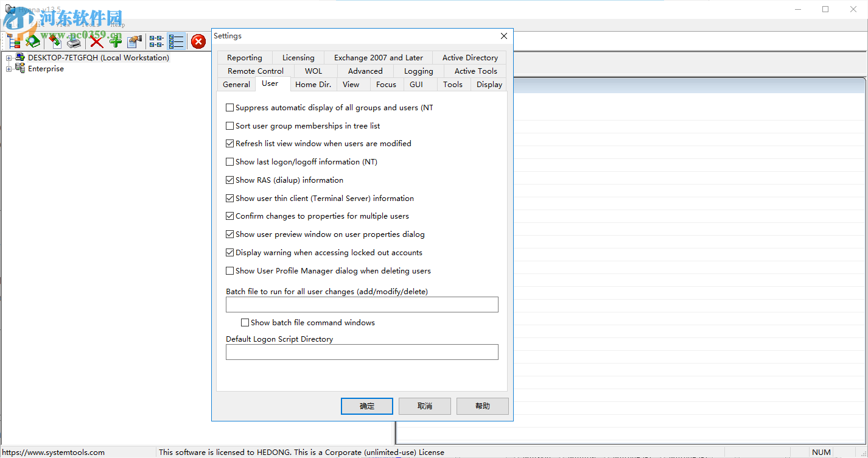Image resolution: width=868 pixels, height=458 pixels.
Task: Go to the Home Dir. tab
Action: point(313,85)
